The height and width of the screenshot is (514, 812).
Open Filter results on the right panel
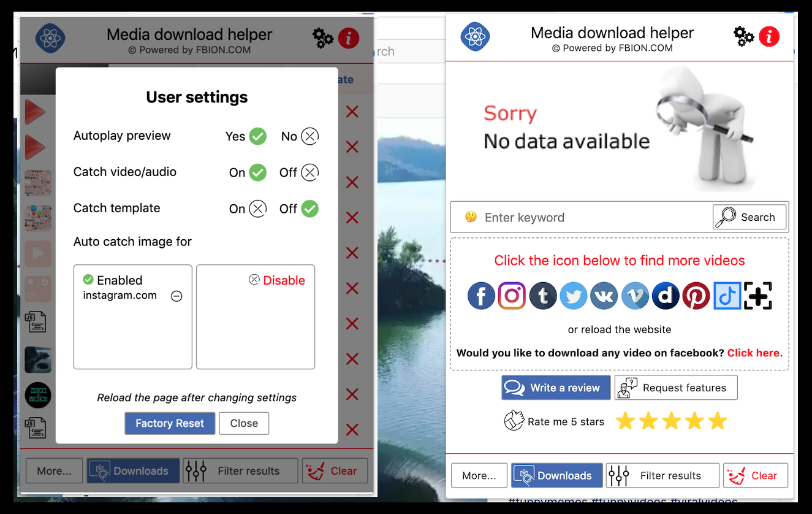click(662, 475)
